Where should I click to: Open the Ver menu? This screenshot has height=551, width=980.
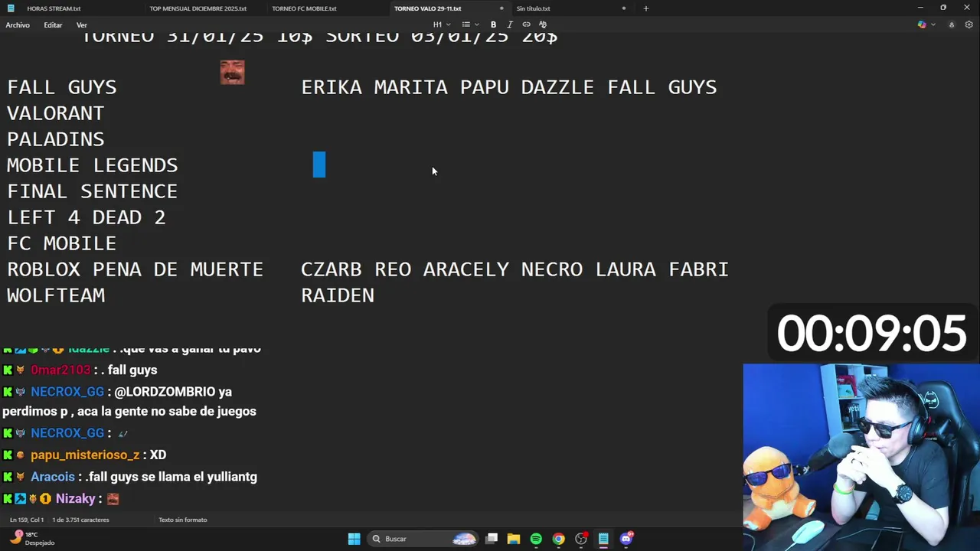click(x=82, y=24)
